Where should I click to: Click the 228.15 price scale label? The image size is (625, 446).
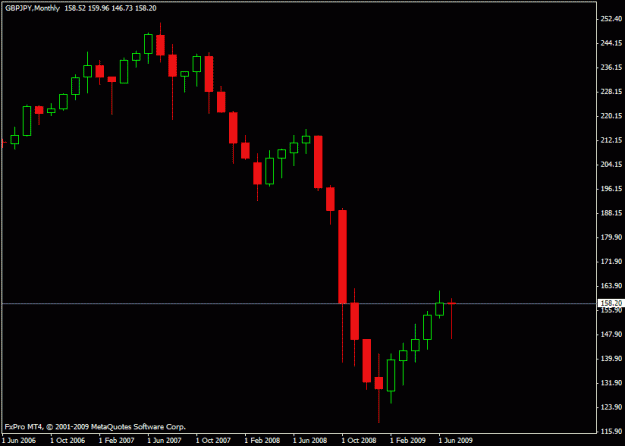point(611,92)
